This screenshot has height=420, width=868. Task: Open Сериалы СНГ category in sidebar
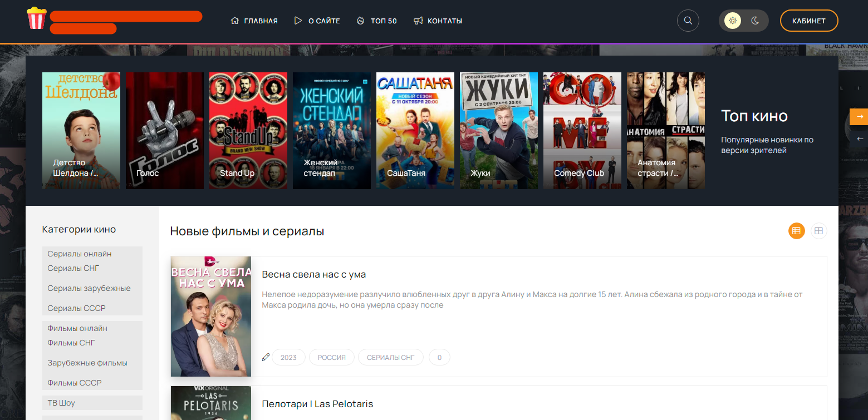coord(72,268)
